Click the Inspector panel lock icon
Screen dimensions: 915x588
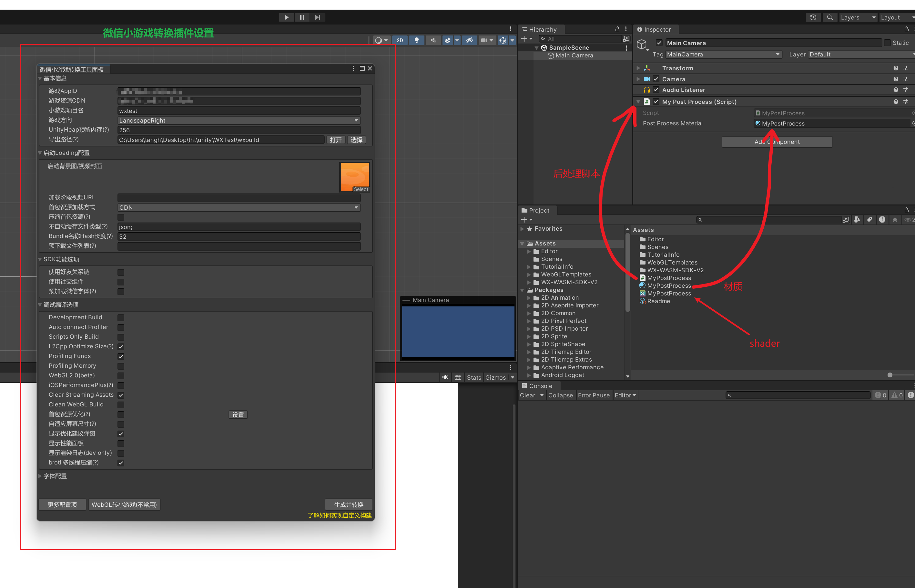[906, 29]
